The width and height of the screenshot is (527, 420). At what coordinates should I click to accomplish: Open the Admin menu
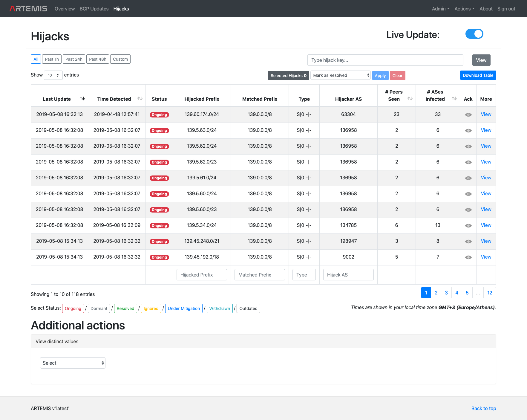440,9
